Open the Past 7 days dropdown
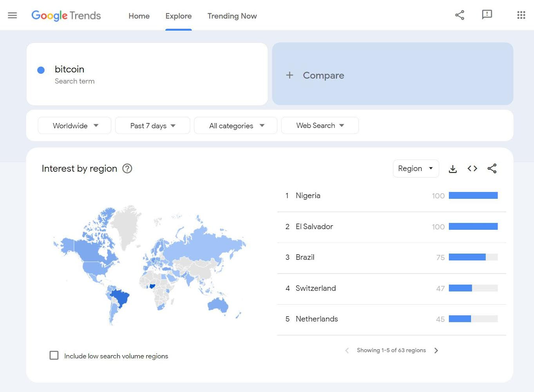 pyautogui.click(x=153, y=125)
